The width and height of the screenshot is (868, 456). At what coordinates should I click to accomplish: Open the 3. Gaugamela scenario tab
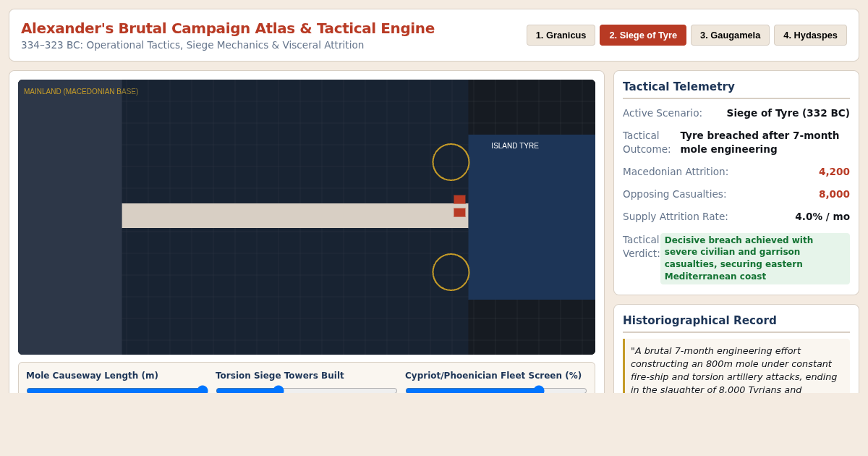[730, 35]
